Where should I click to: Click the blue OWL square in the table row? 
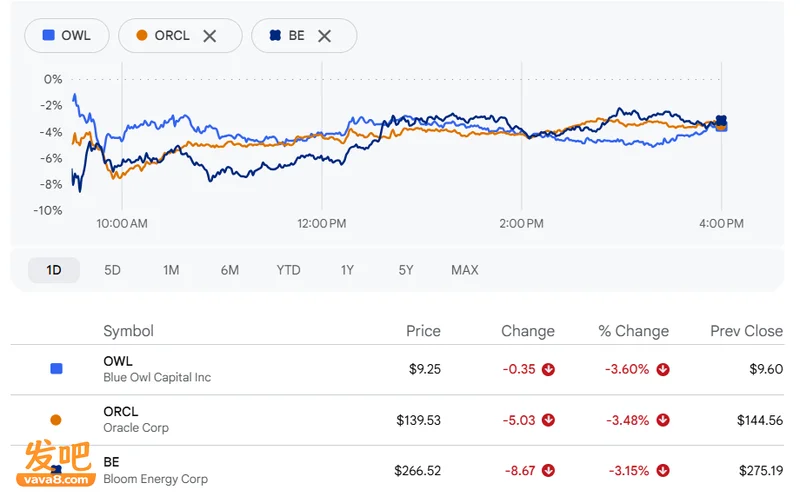click(56, 368)
